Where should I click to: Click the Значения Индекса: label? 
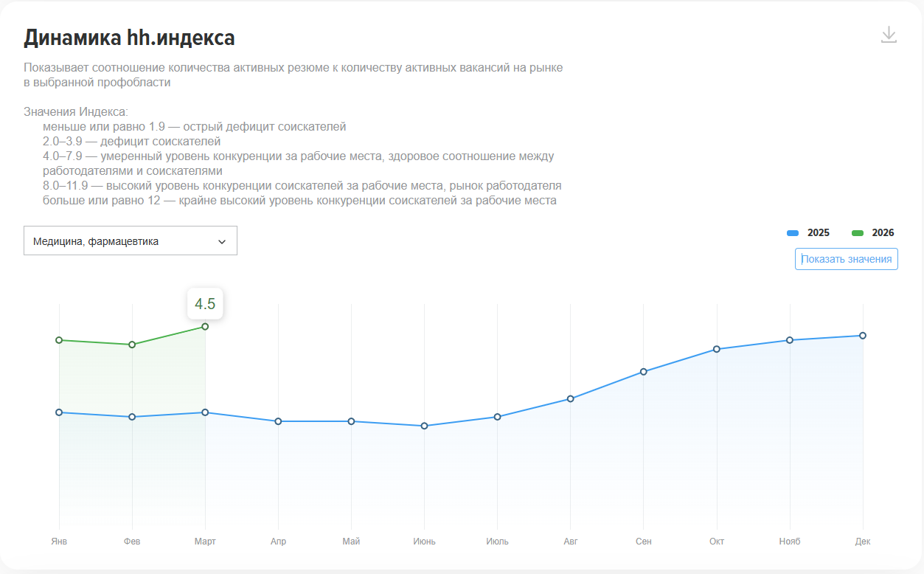(76, 112)
